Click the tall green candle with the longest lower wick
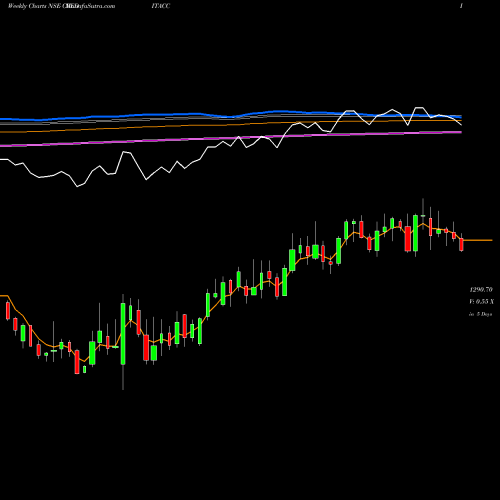The height and width of the screenshot is (500, 500). tap(123, 334)
